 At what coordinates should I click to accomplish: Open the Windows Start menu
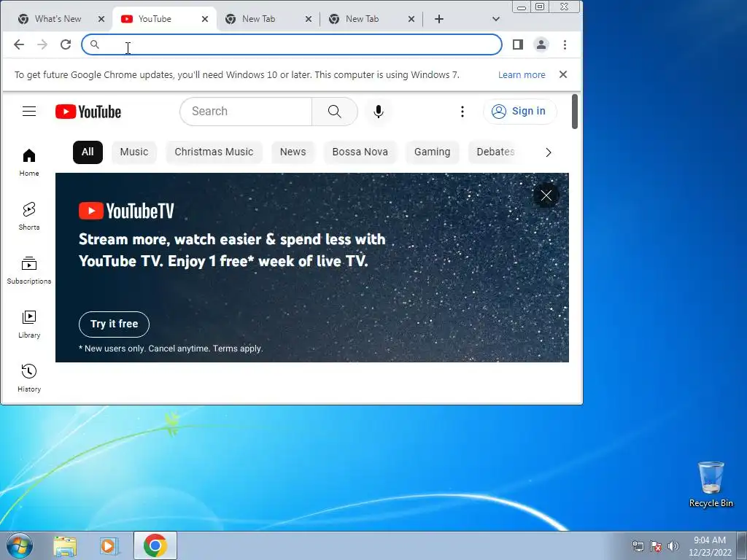click(x=20, y=545)
